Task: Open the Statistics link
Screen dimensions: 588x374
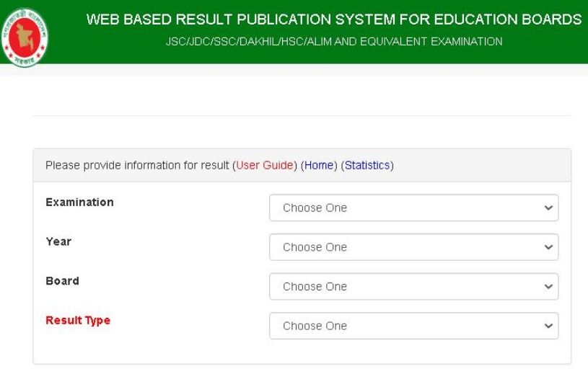Action: pyautogui.click(x=367, y=165)
